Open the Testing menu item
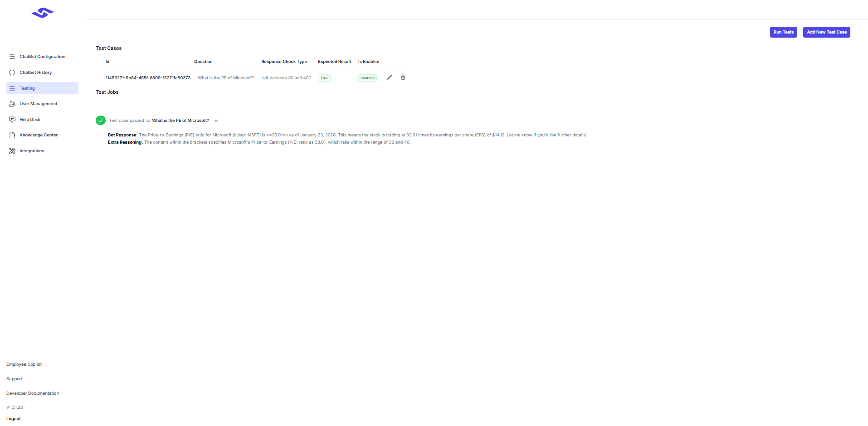This screenshot has width=868, height=426. coord(27,88)
